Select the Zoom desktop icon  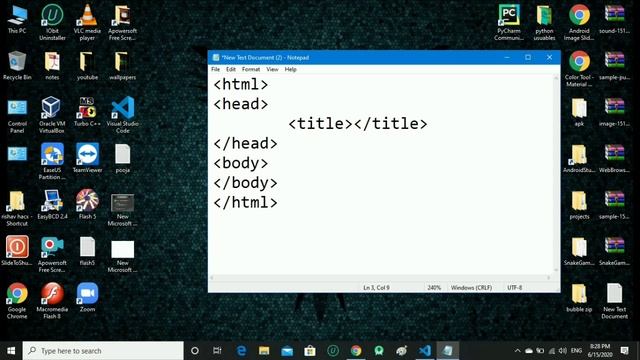click(x=87, y=298)
